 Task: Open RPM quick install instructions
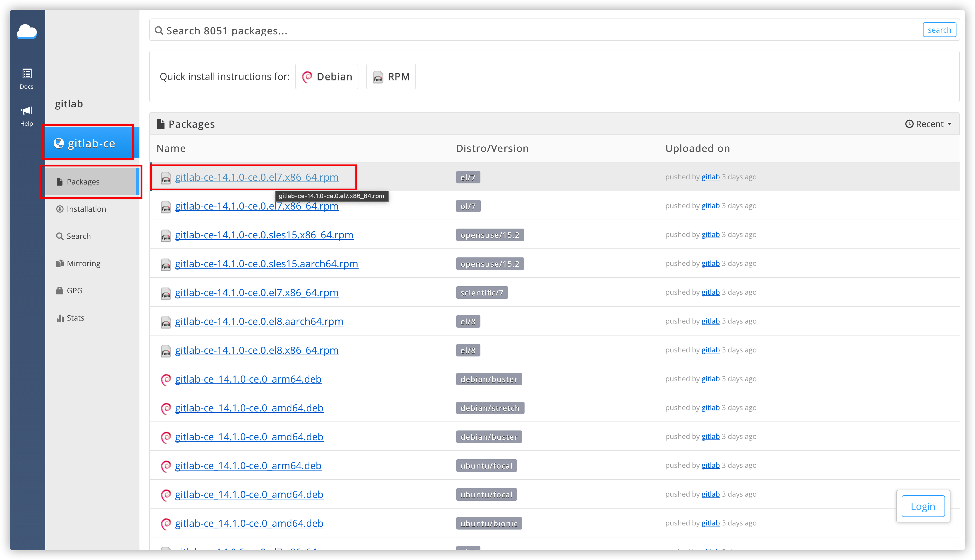pos(391,76)
